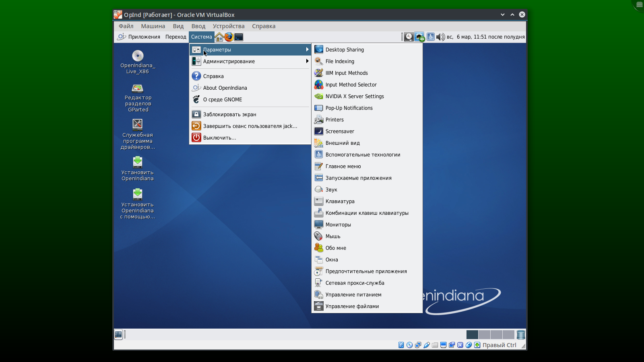Image resolution: width=644 pixels, height=362 pixels.
Task: Open Pop-Up Notifications preferences
Action: tap(367, 108)
